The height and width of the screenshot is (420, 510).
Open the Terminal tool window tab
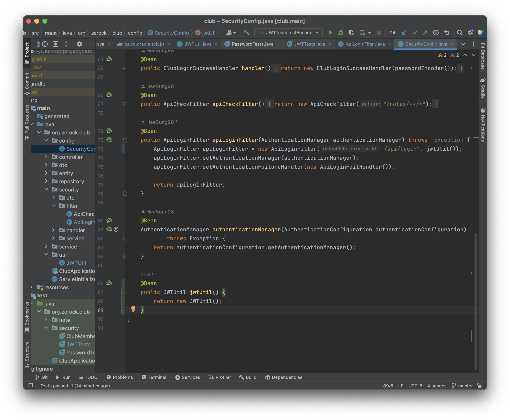[154, 377]
